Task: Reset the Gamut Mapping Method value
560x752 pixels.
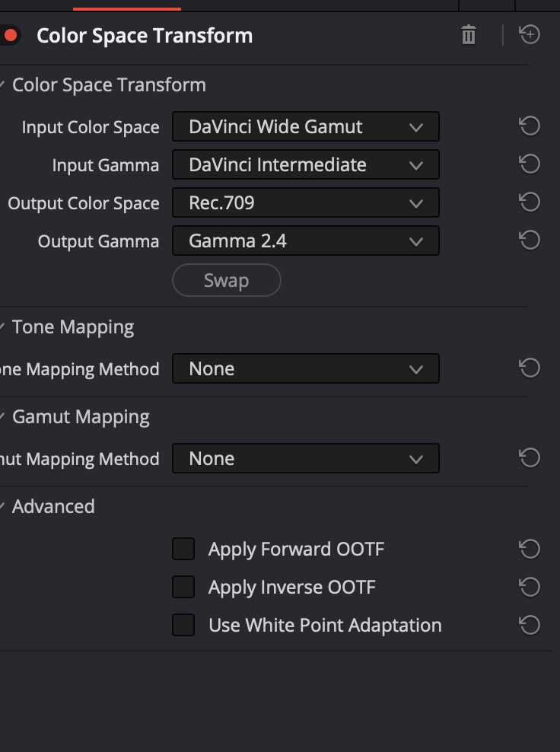Action: click(530, 457)
